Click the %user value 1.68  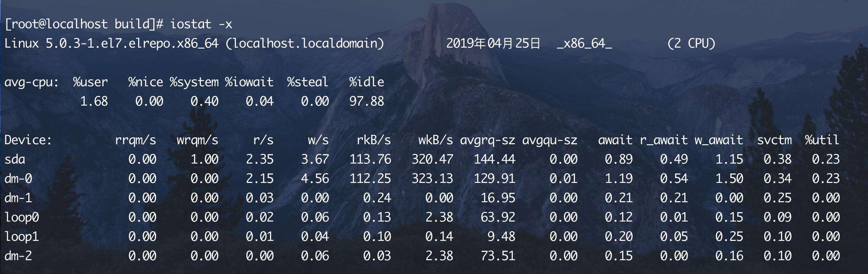[x=94, y=101]
